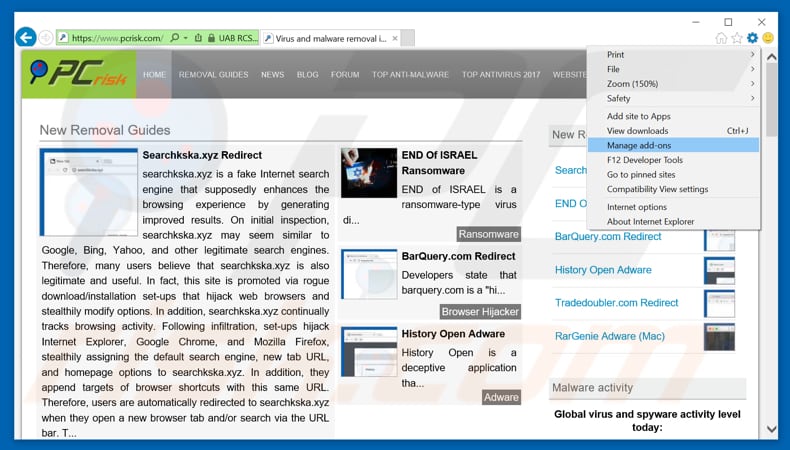The width and height of the screenshot is (790, 450).
Task: Go back with the browser Back arrow
Action: point(26,37)
